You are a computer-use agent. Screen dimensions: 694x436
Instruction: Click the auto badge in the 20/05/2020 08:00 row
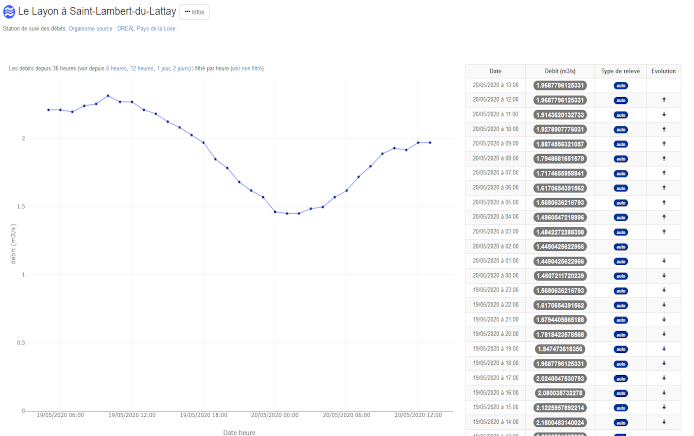pos(619,158)
